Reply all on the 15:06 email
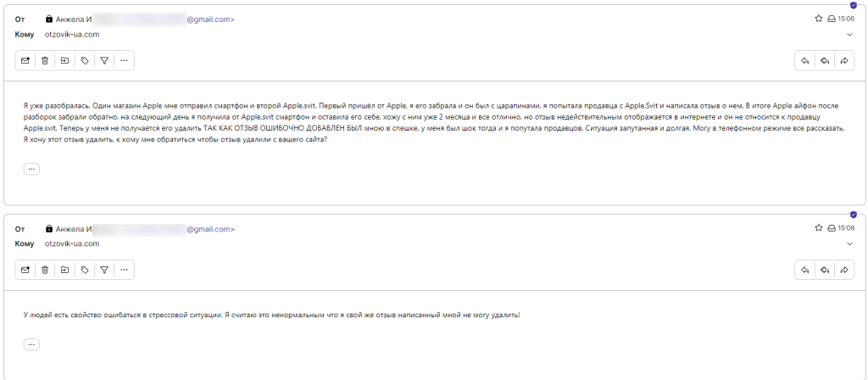868x380 pixels. 824,60
